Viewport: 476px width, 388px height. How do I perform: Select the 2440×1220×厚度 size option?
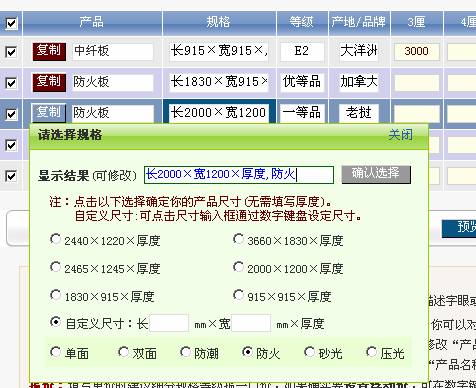pos(55,239)
